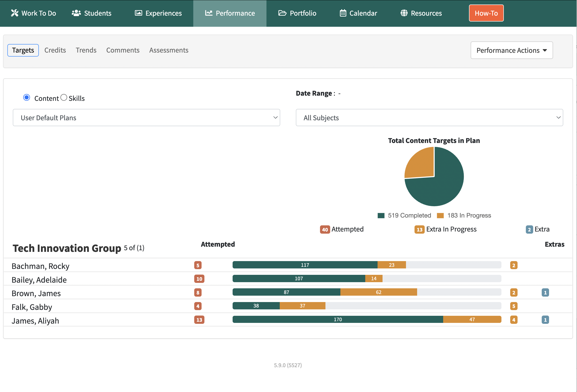Open student Brown, James

click(x=36, y=293)
